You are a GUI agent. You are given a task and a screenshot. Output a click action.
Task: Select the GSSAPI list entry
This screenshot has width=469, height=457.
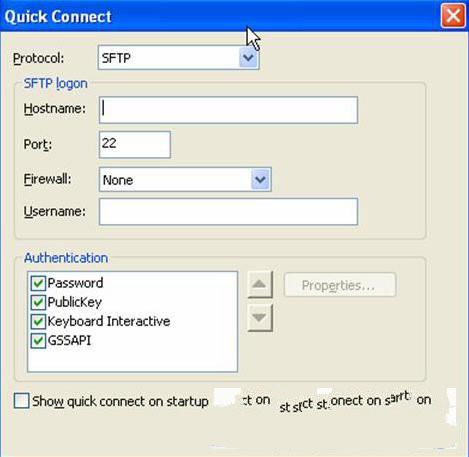point(69,341)
